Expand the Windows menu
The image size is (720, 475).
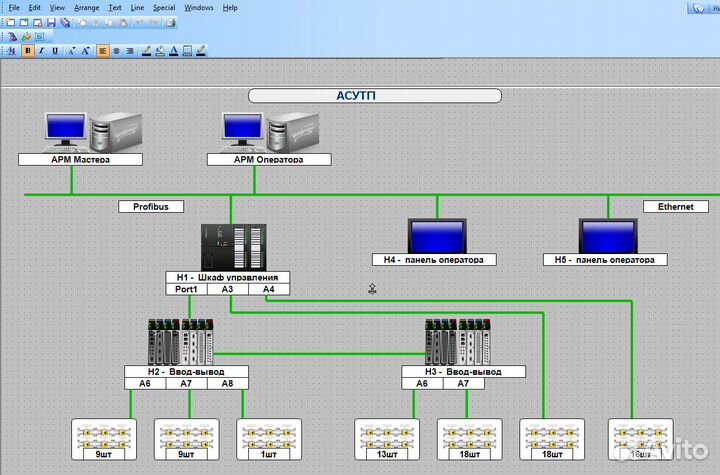[199, 7]
